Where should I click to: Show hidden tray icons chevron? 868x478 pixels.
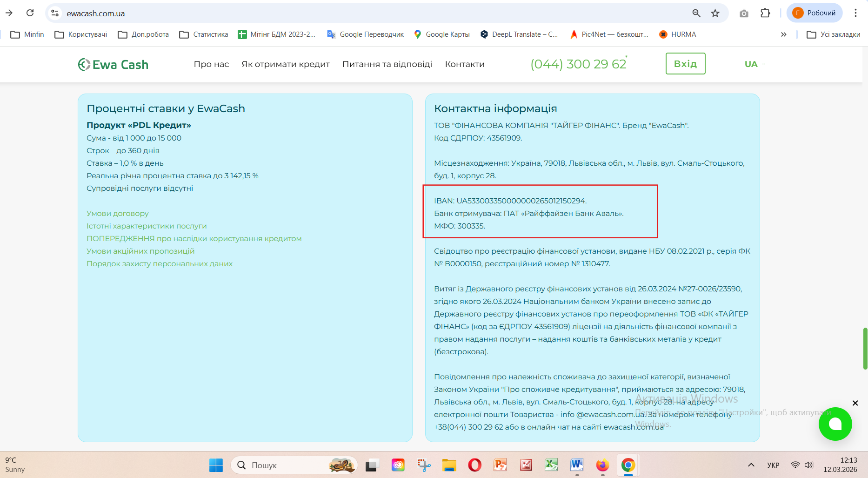pyautogui.click(x=751, y=465)
